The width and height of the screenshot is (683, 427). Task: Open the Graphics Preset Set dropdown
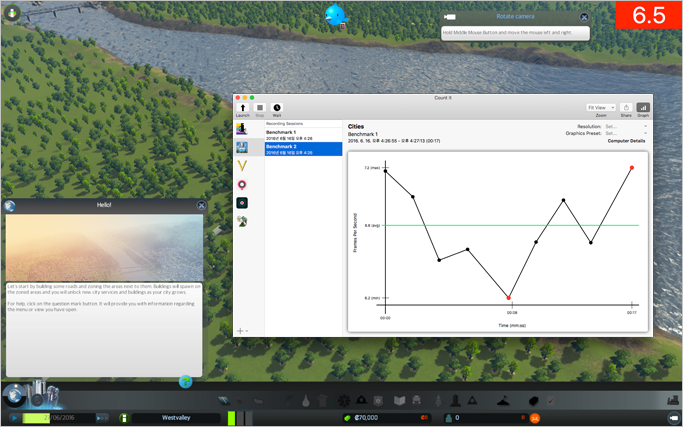(626, 133)
